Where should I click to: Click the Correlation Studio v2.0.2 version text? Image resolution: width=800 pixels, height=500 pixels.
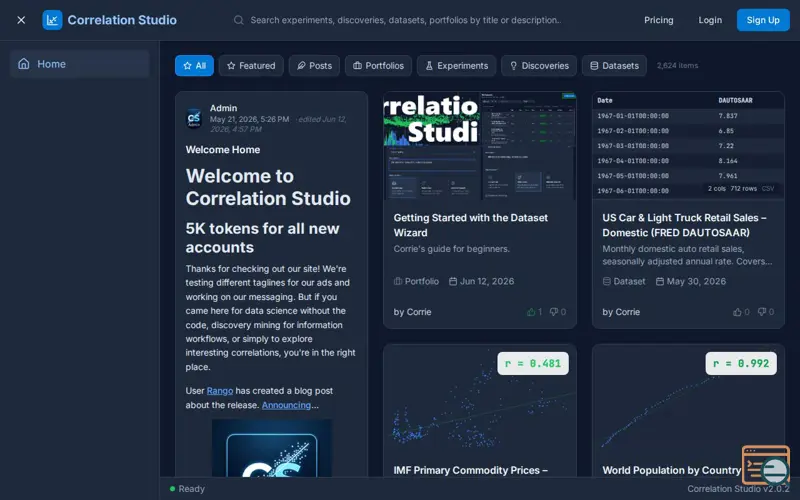pos(738,489)
